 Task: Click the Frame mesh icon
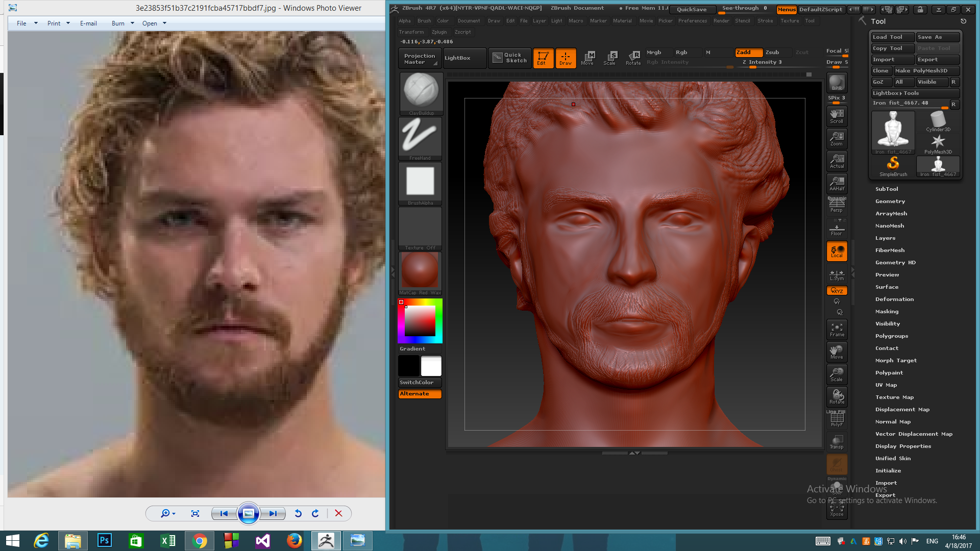tap(837, 330)
